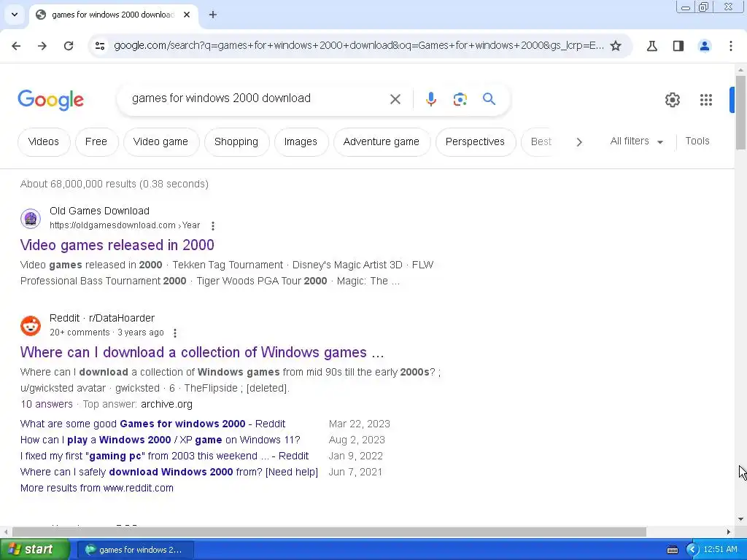Submit search with the magnifier icon

tap(489, 99)
